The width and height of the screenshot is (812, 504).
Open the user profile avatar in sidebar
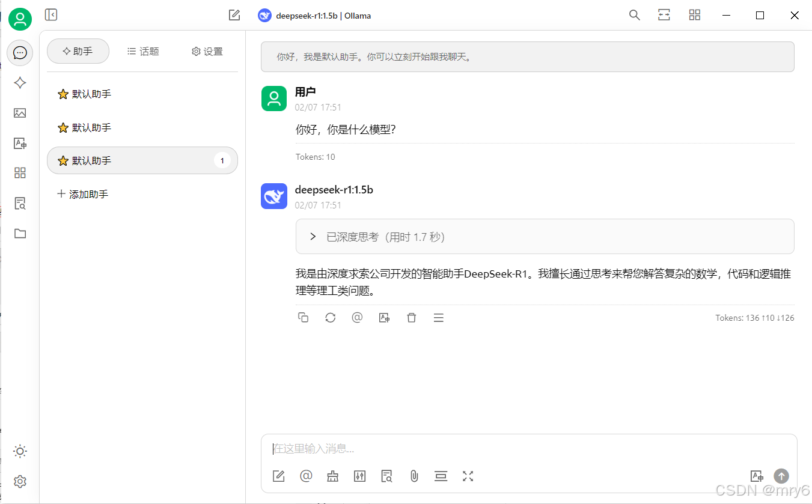20,19
